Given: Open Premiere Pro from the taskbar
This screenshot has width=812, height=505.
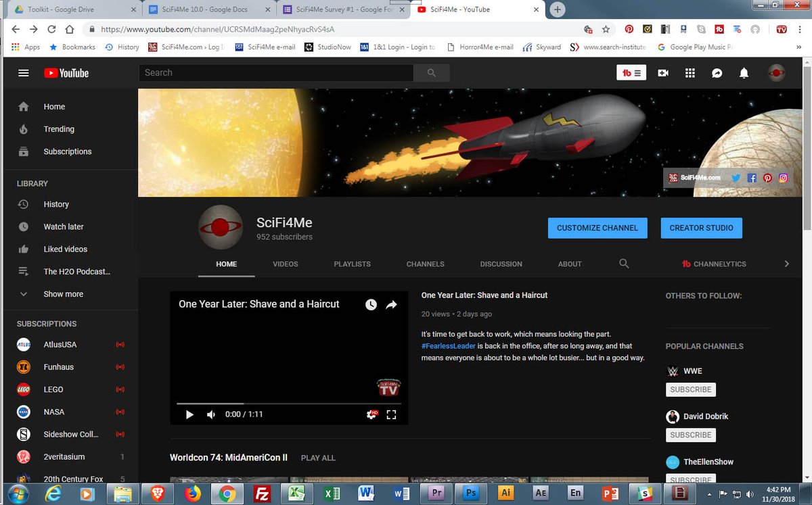Looking at the screenshot, I should (436, 494).
